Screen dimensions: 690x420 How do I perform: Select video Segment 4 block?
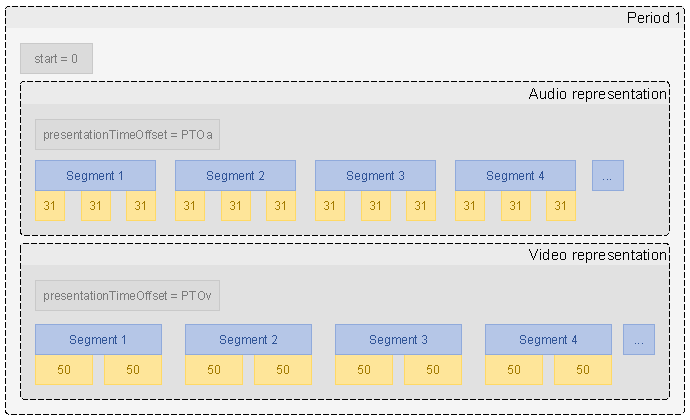pos(548,339)
